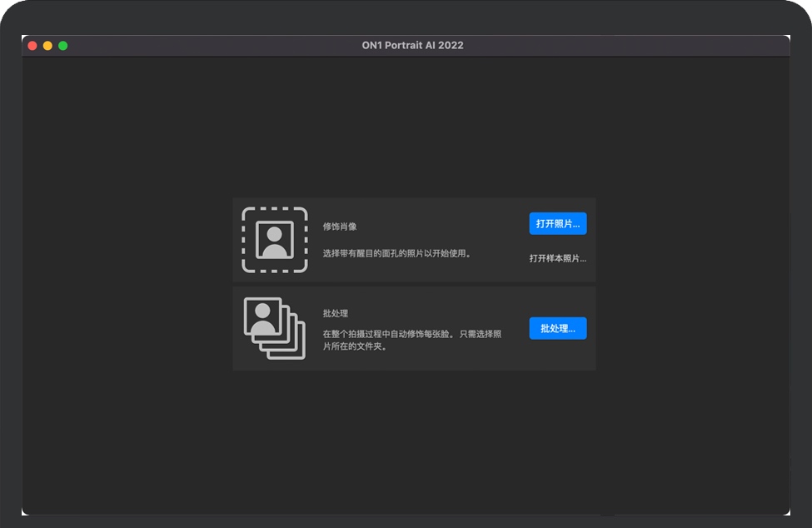
Task: Click the 修饰肖像 heading
Action: coord(340,227)
